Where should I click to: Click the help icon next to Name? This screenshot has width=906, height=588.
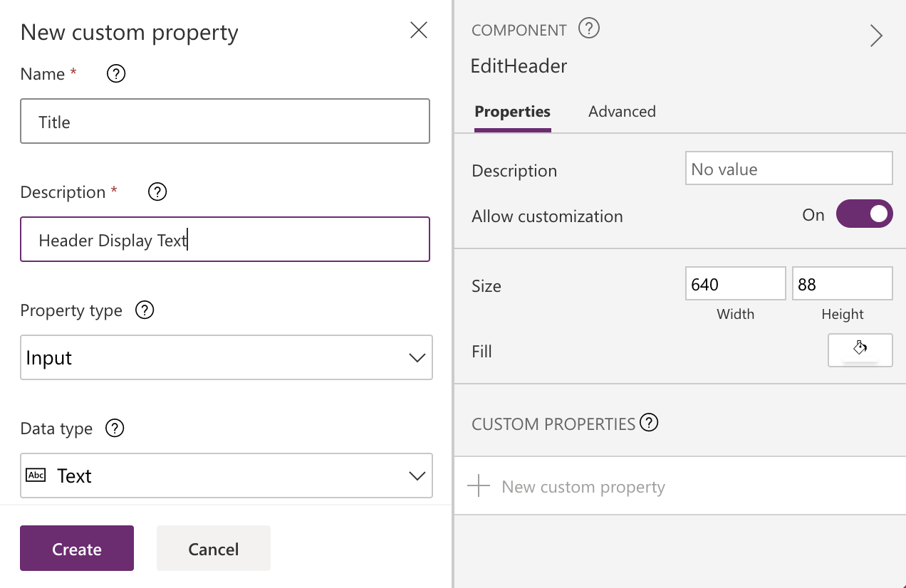[x=116, y=74]
